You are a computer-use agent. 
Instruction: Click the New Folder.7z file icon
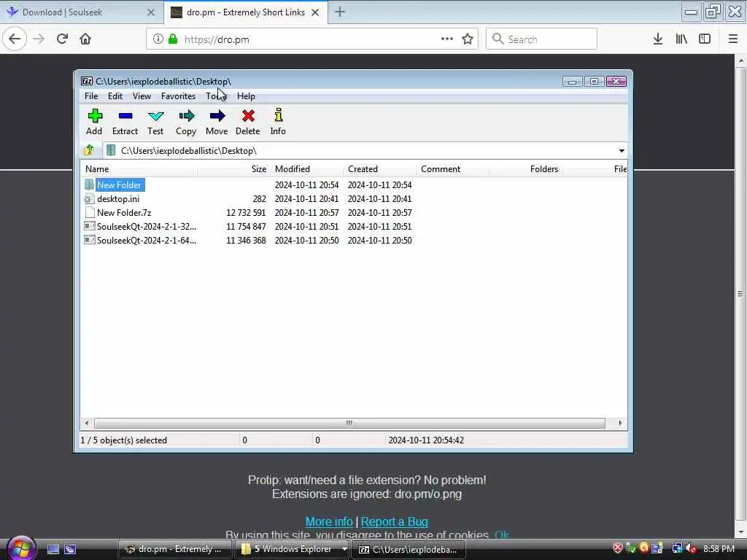(89, 212)
